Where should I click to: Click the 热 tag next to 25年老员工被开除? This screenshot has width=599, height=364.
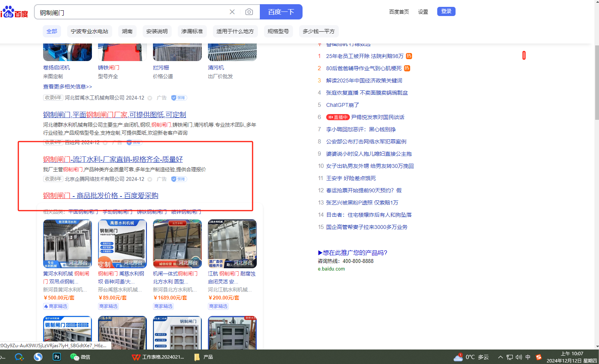[x=409, y=56]
